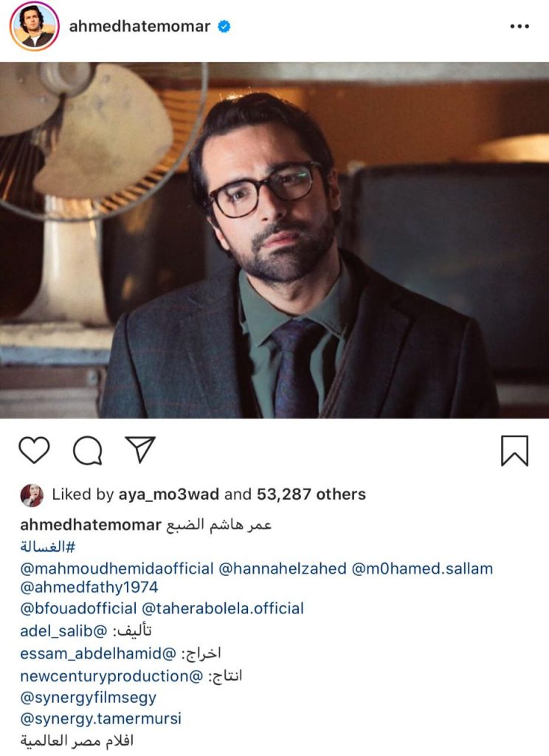Screen dimensions: 549x756
Task: Visit @synergyfilmsegy mention
Action: [x=89, y=698]
